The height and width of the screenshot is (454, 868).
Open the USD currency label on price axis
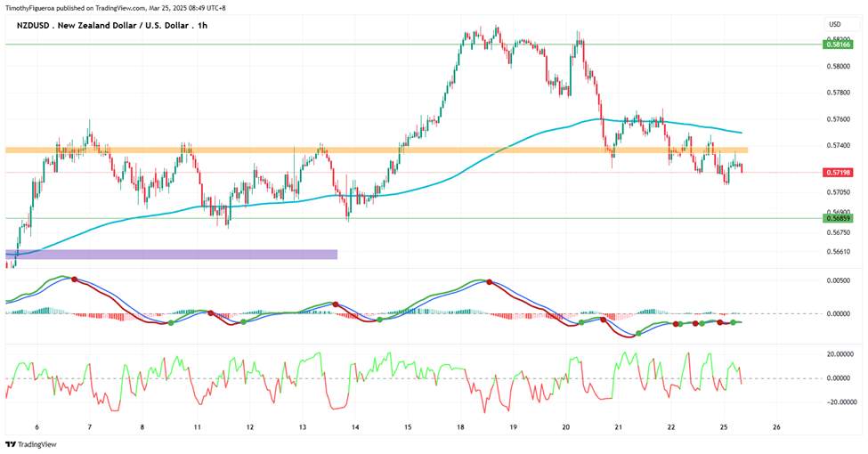click(x=834, y=24)
